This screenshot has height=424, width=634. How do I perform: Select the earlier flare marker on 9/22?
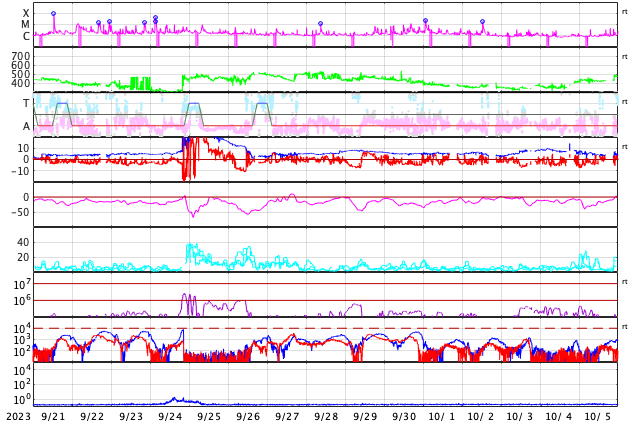click(x=98, y=23)
